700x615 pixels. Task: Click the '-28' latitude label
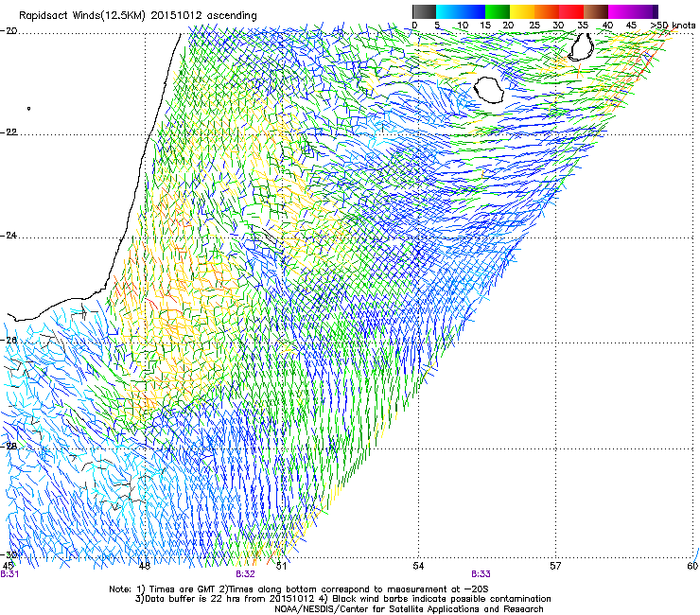click(9, 447)
